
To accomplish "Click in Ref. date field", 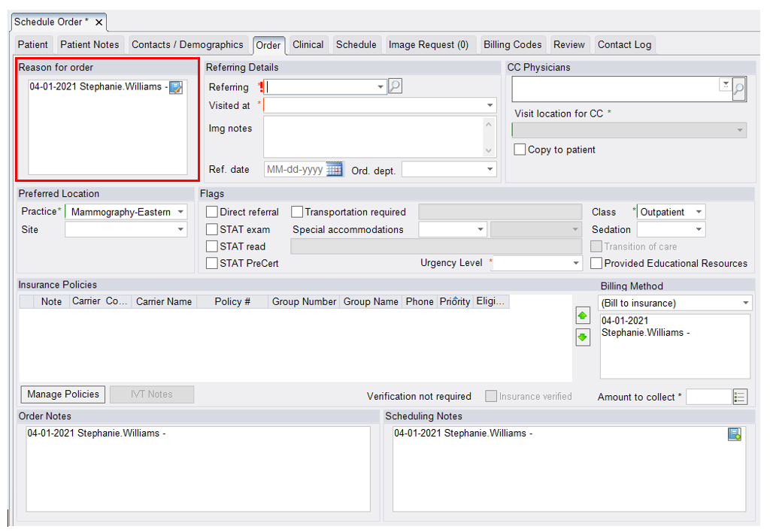I will pyautogui.click(x=295, y=169).
